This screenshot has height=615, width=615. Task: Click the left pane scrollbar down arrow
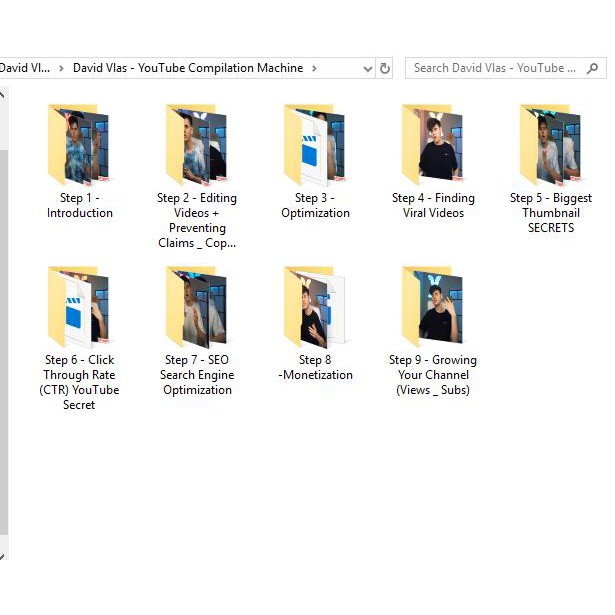tap(3, 556)
